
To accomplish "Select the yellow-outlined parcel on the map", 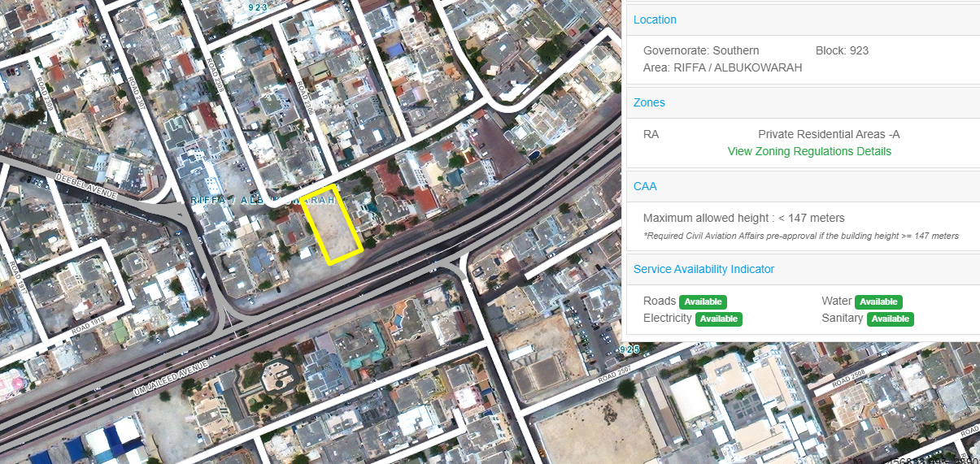I will (331, 223).
